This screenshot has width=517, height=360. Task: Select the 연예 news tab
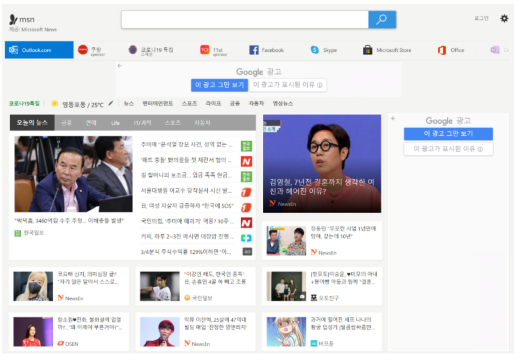[91, 123]
